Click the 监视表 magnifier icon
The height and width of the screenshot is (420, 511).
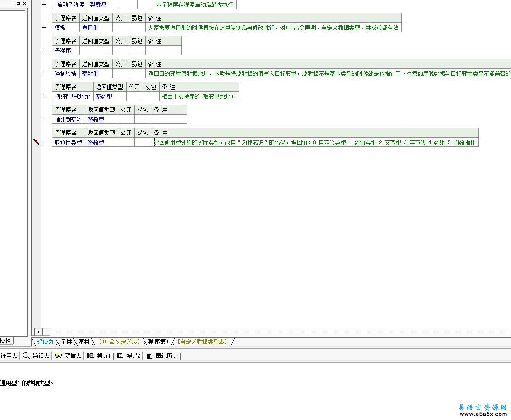[26, 356]
